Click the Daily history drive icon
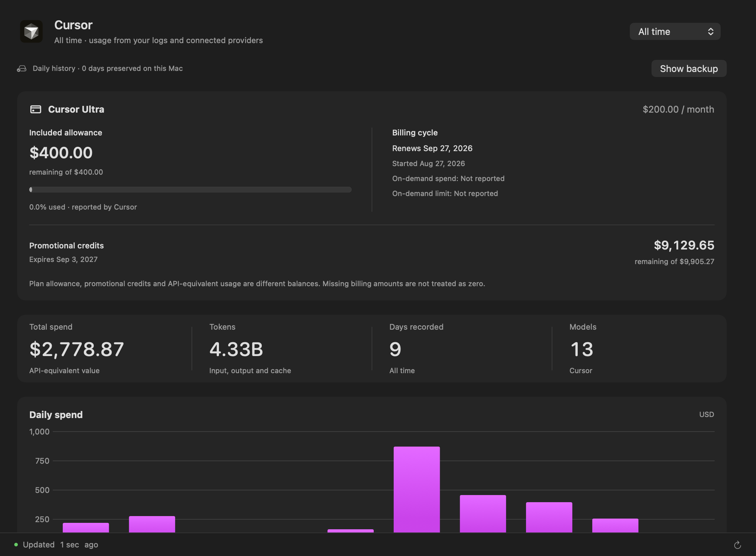This screenshot has width=756, height=556. coord(22,68)
